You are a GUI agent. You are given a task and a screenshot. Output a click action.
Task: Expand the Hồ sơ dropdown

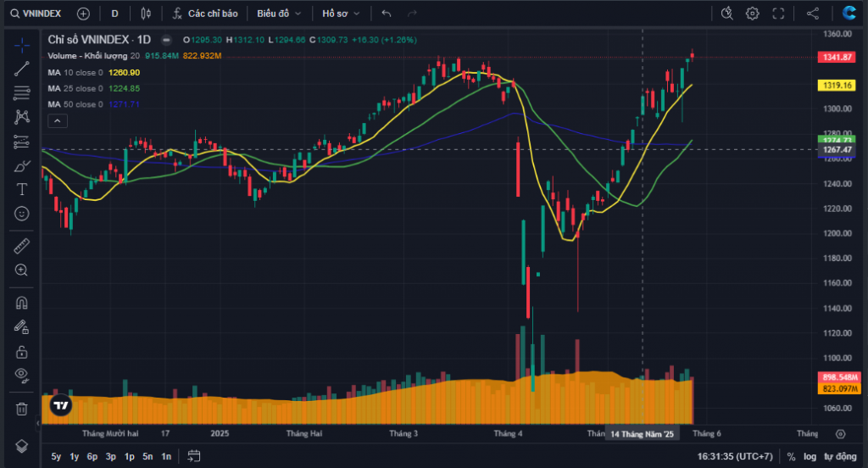pyautogui.click(x=341, y=14)
